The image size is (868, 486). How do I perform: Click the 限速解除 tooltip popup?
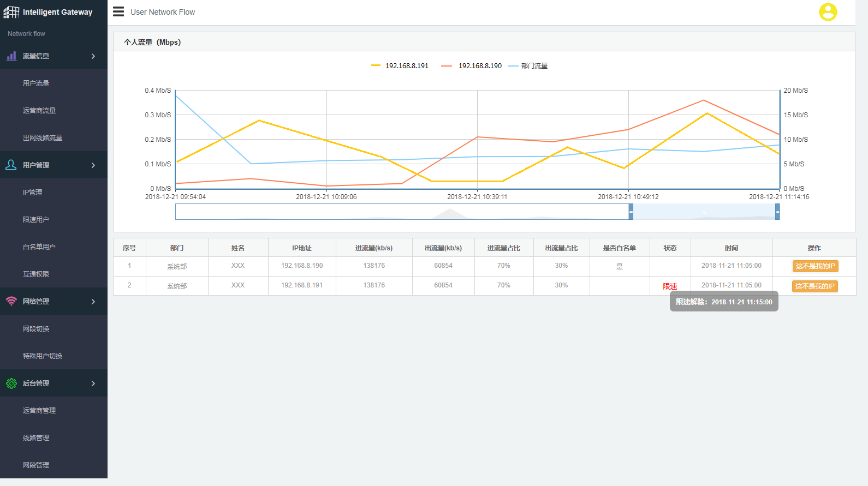pos(724,302)
